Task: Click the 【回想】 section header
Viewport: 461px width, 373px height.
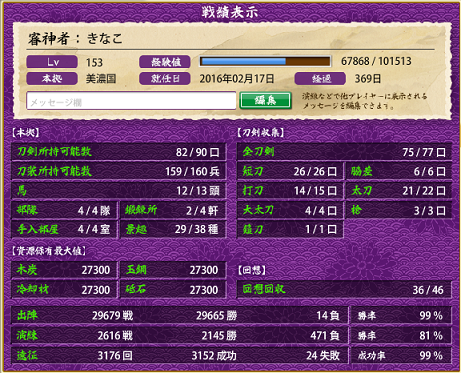Action: point(252,270)
